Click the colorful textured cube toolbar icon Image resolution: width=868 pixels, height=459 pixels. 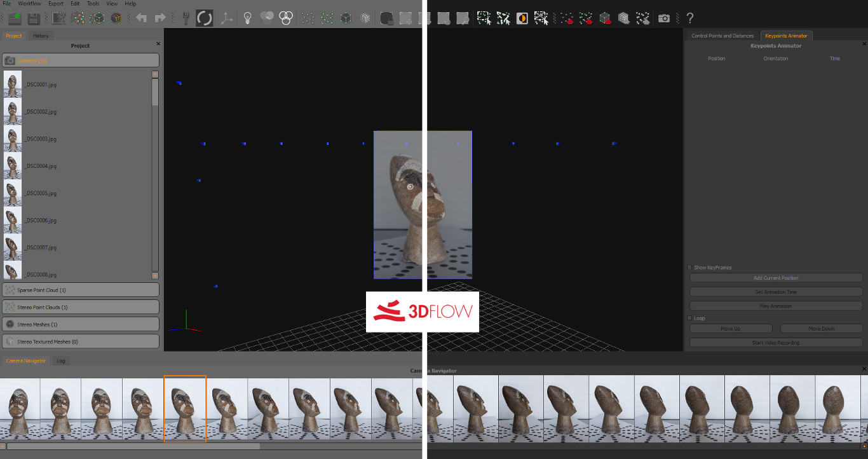tap(116, 18)
